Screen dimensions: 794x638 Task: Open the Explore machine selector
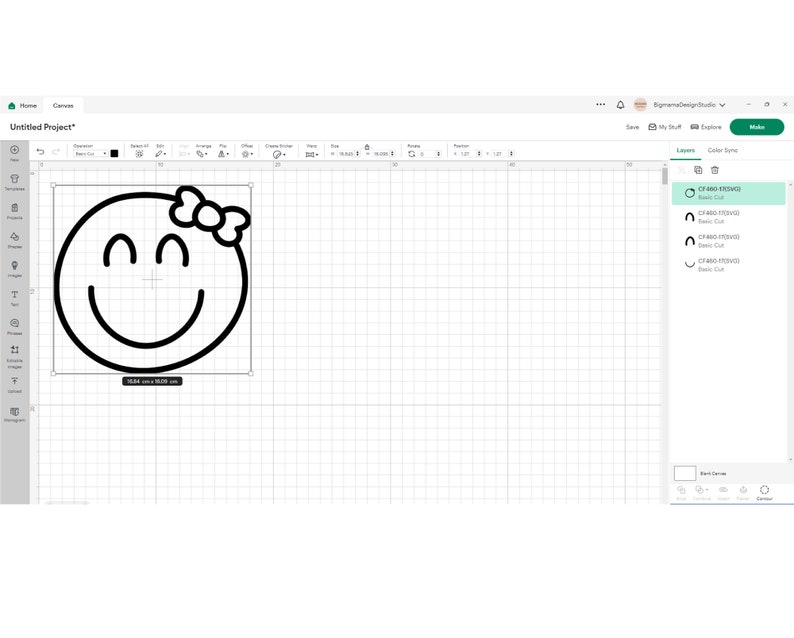[706, 127]
